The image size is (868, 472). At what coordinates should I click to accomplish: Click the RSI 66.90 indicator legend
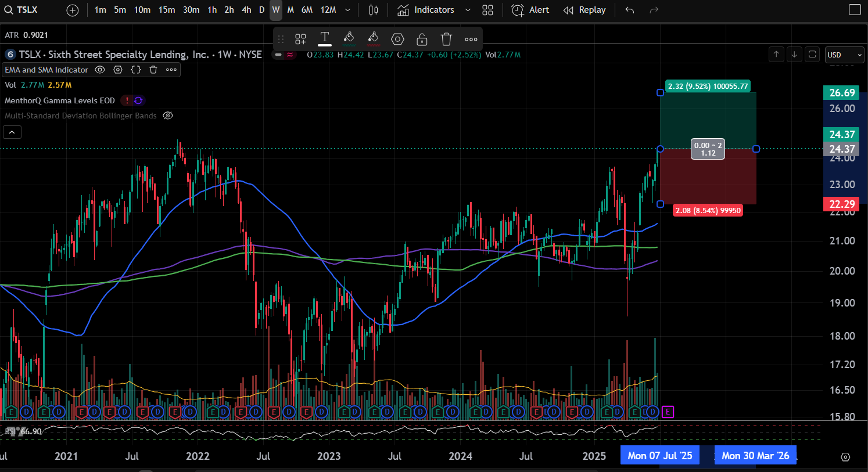23,431
